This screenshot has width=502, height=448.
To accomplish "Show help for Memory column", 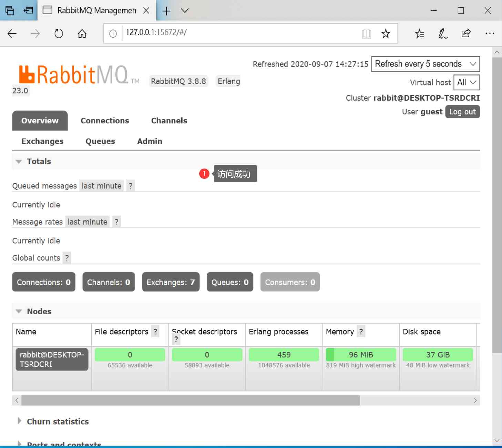I will tap(361, 332).
